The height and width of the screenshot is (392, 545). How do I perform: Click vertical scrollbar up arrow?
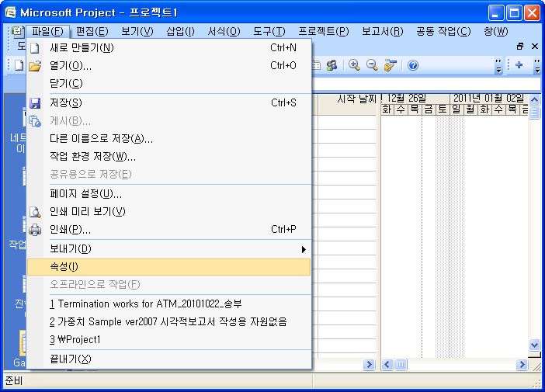coord(535,99)
